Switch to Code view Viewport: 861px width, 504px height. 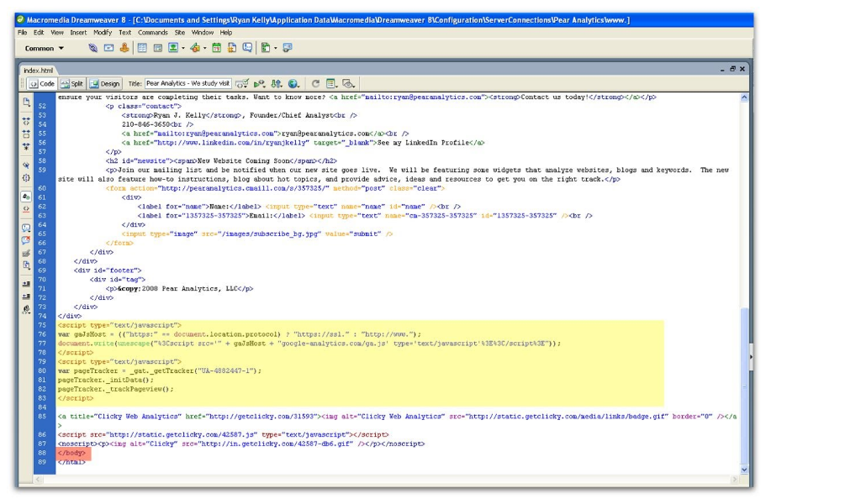point(42,84)
